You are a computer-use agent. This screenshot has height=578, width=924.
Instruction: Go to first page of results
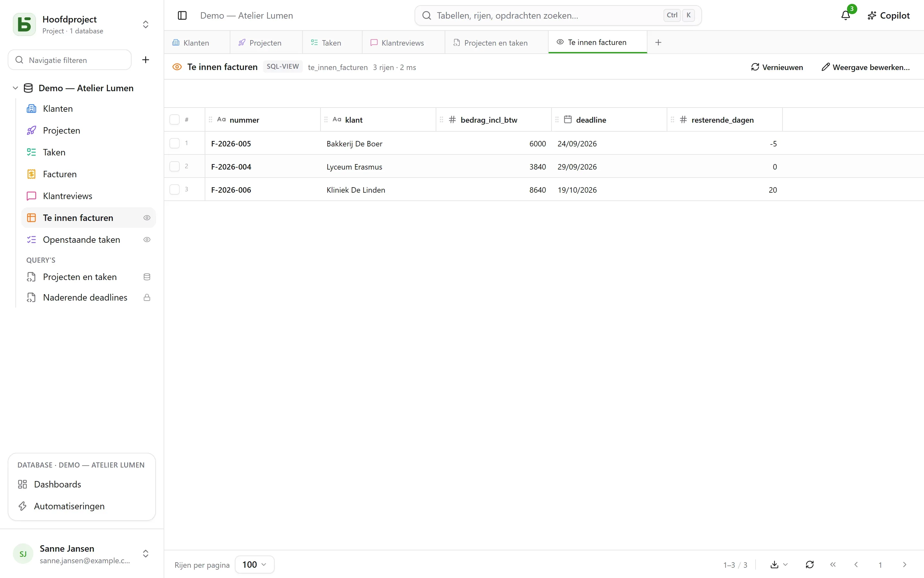click(x=833, y=564)
